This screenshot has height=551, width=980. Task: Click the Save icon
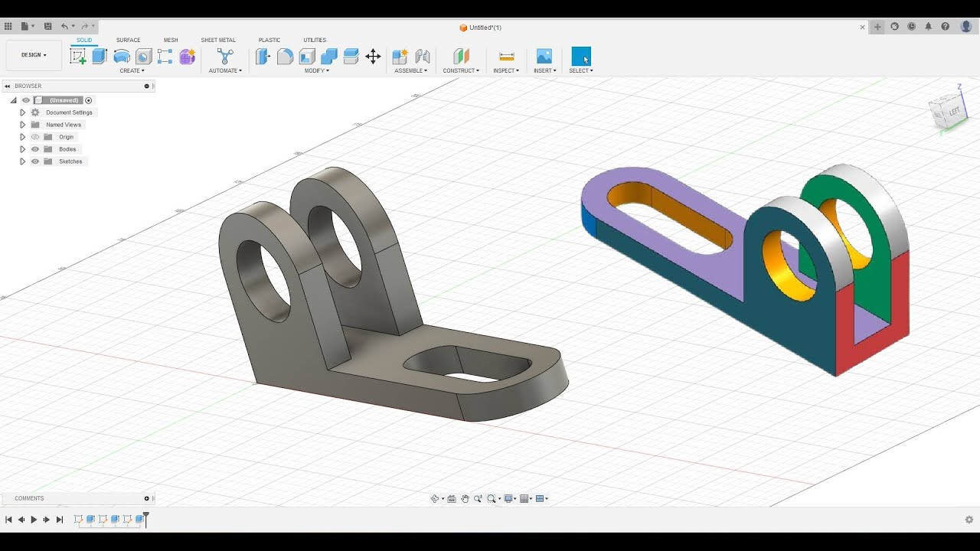click(x=47, y=26)
